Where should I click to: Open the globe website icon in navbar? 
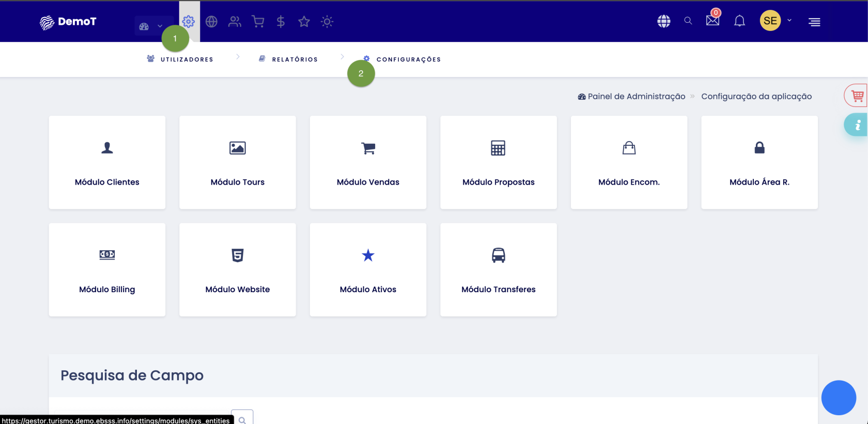pyautogui.click(x=211, y=21)
